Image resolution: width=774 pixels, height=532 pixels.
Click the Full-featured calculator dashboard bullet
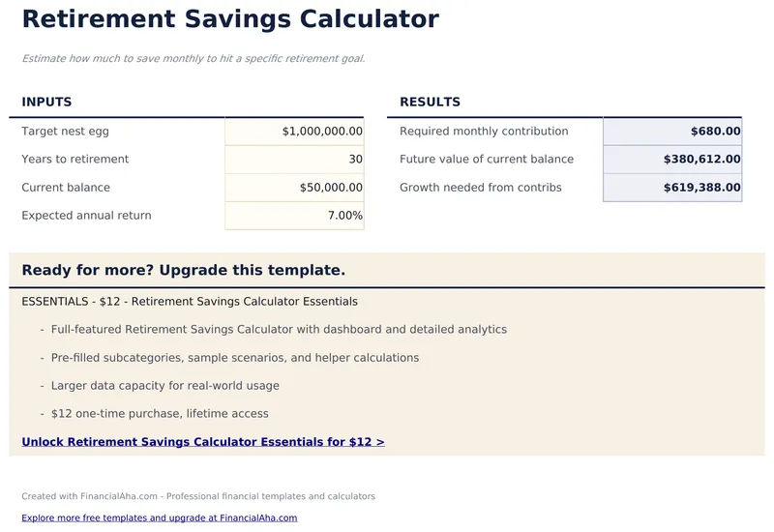(x=279, y=330)
